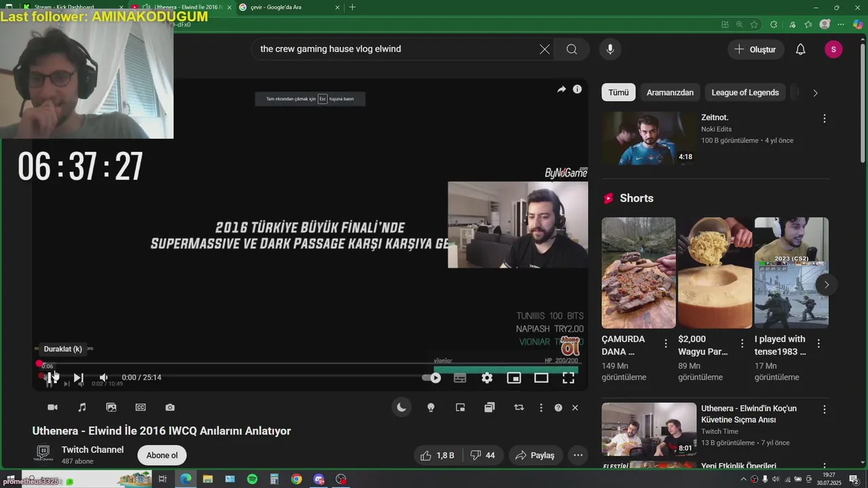
Task: Open File Explorer from taskbar
Action: click(208, 479)
